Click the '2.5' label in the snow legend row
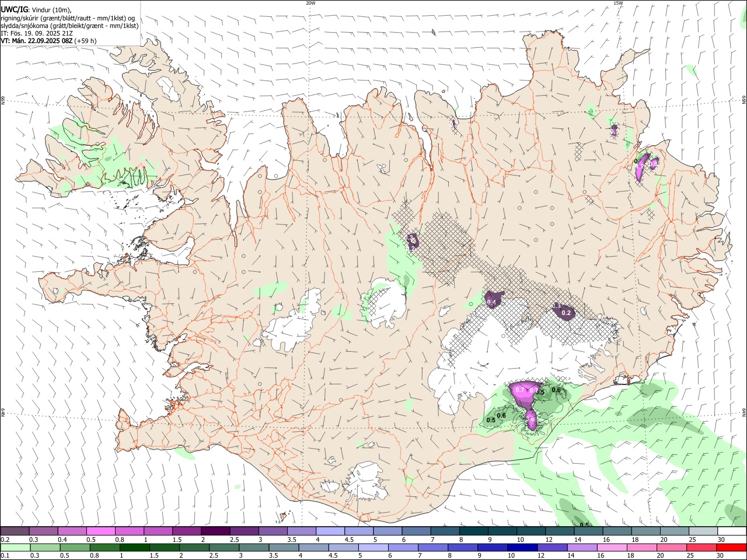This screenshot has height=560, width=747. 234,540
